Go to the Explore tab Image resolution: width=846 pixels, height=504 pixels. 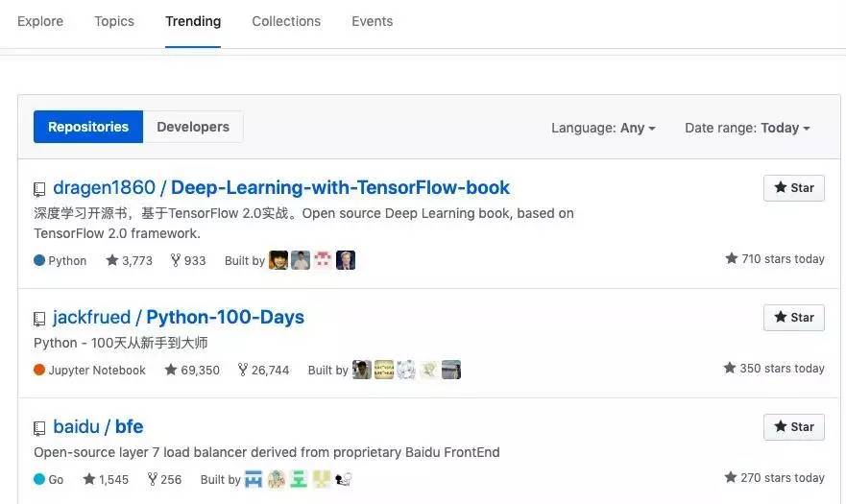pos(40,21)
